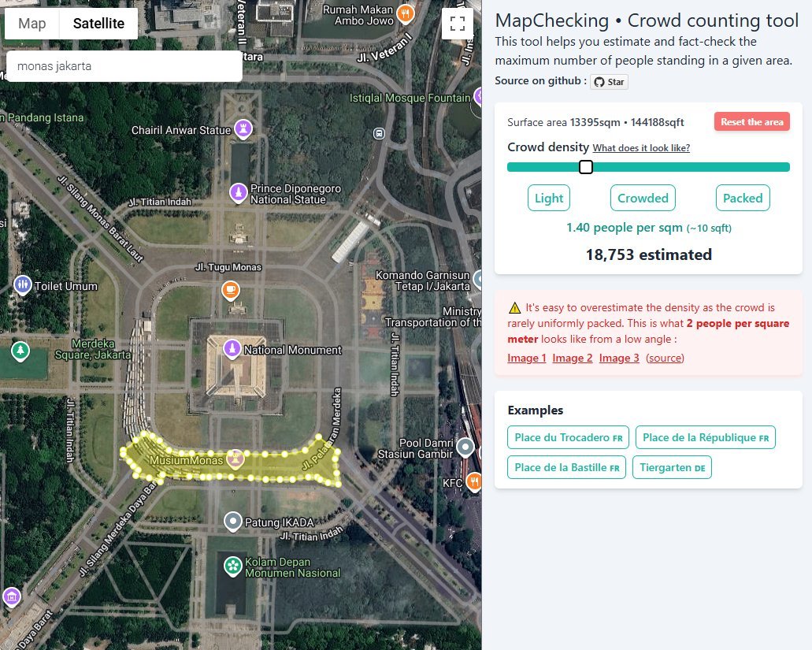Image resolution: width=812 pixels, height=650 pixels.
Task: Click the 'Surface area 13395sqm' text
Action: coord(563,123)
